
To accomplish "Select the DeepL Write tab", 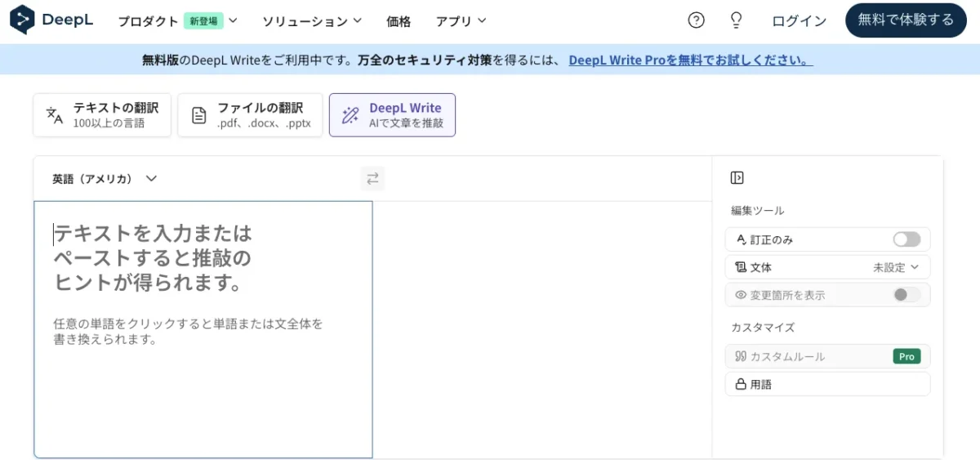I will [x=392, y=115].
